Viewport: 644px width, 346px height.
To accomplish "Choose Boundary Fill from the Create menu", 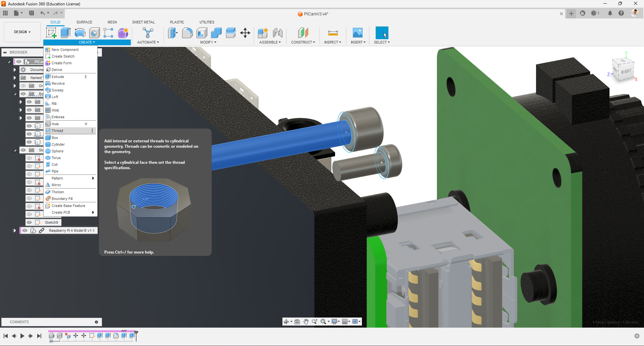I will [70, 199].
